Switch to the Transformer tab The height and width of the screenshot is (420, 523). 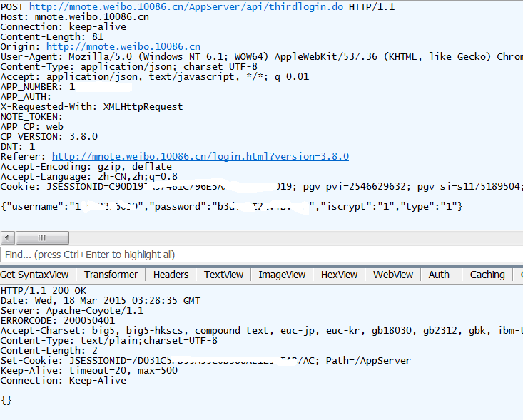point(111,275)
